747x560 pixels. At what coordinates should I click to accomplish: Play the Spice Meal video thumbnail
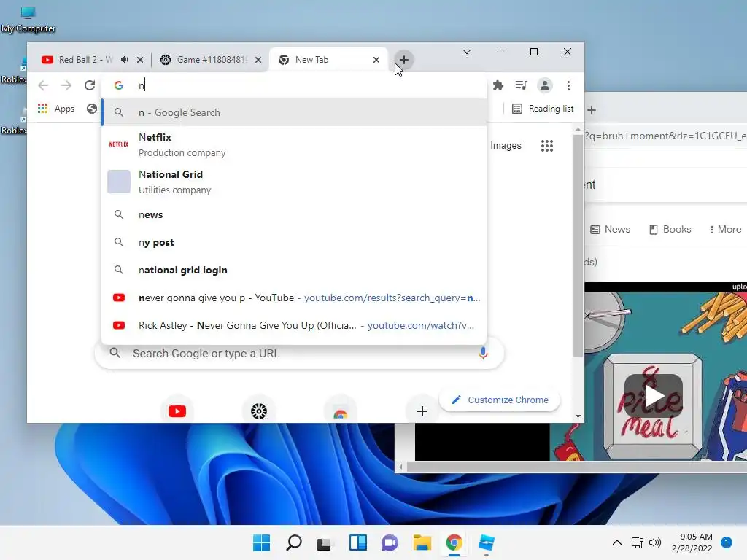coord(654,396)
